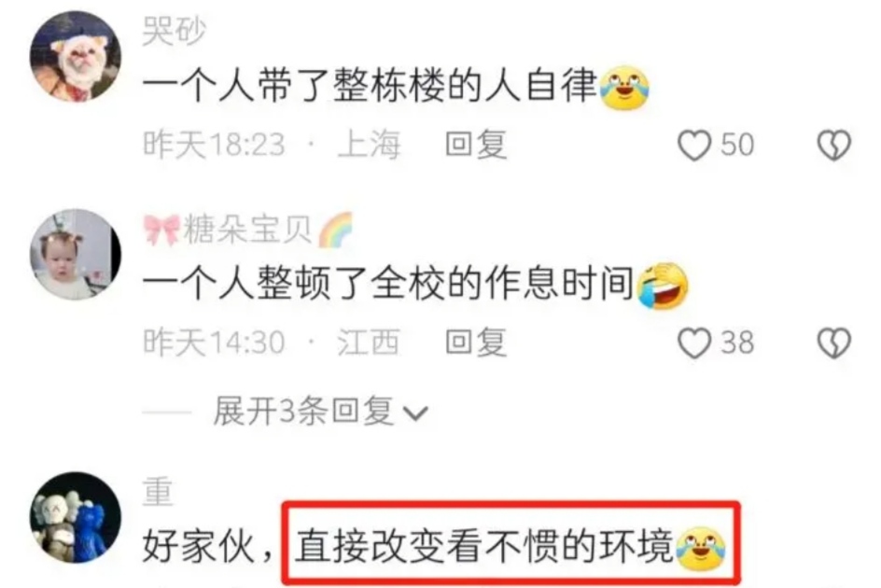Viewport: 881px width, 588px height.
Task: Click the chevron next to 展开3条回复
Action: [x=416, y=413]
